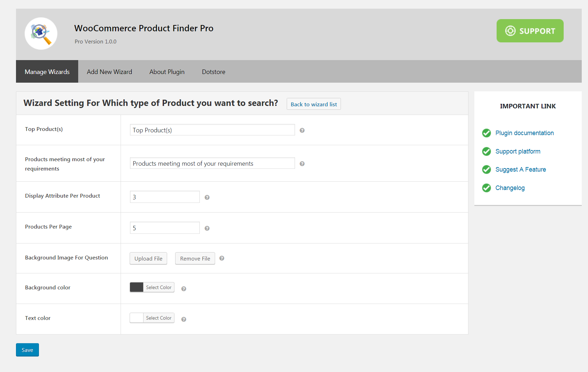
Task: Open Select Color picker for Text color
Action: pos(159,318)
